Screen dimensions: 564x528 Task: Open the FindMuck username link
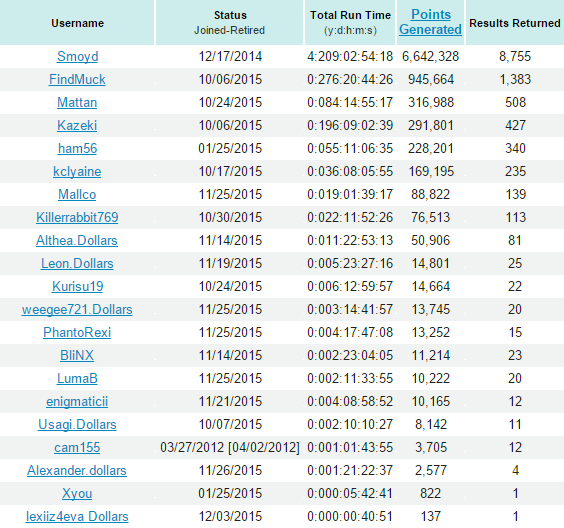(77, 79)
